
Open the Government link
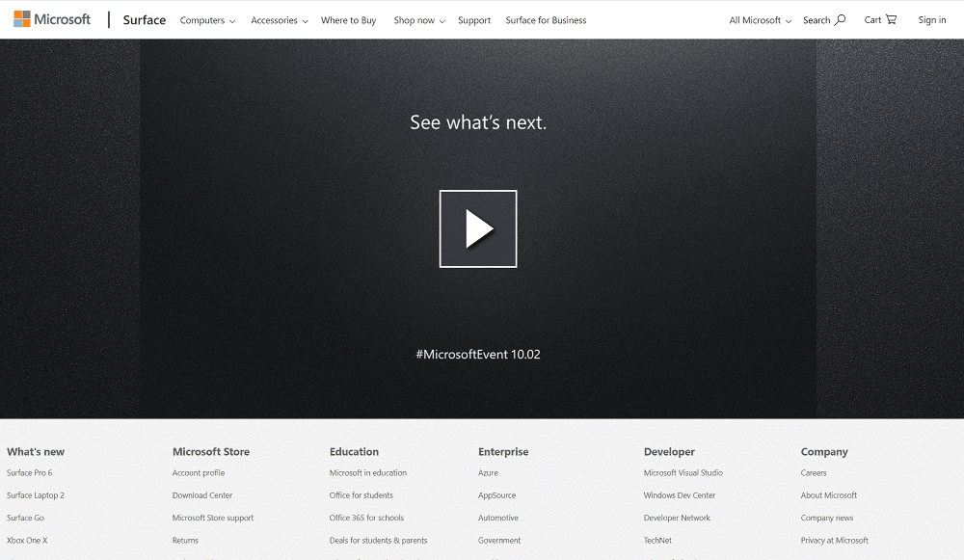tap(499, 541)
